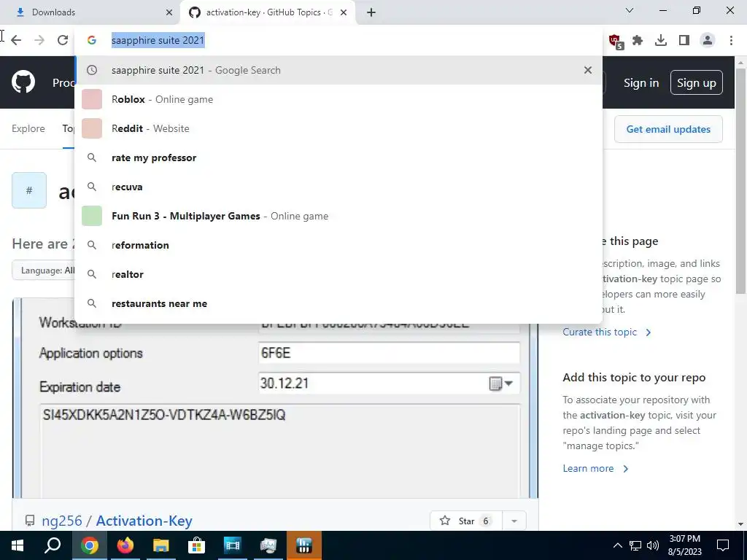The height and width of the screenshot is (560, 747).
Task: Open the Chrome profile avatar
Action: tap(708, 41)
